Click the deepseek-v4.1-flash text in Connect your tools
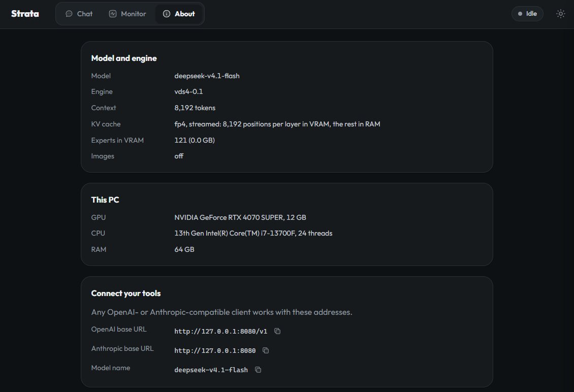The width and height of the screenshot is (574, 392). click(211, 370)
